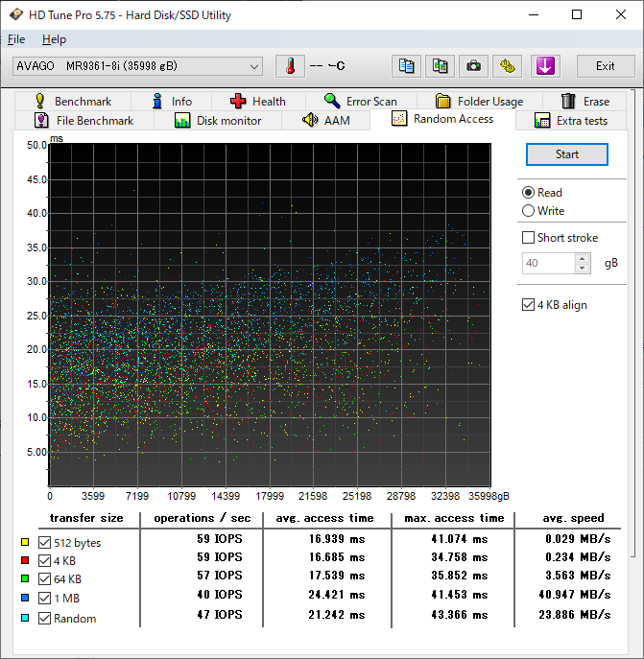
Task: Click the thermometer temperature icon
Action: (289, 66)
